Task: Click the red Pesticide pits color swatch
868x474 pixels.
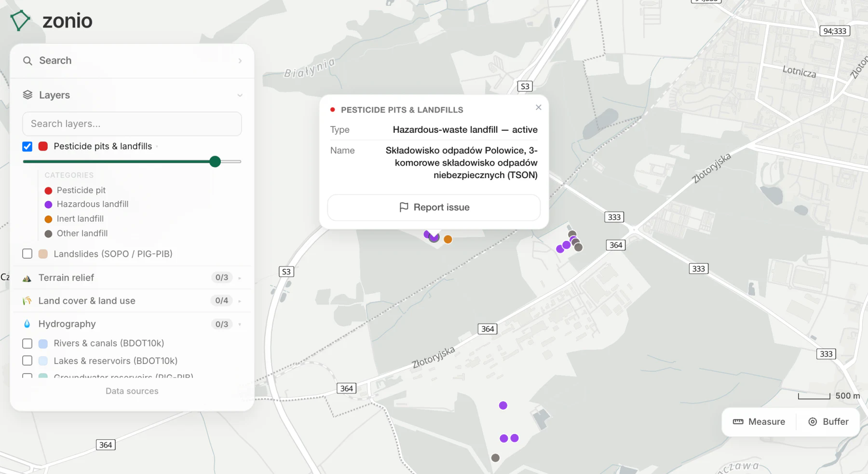Action: tap(43, 146)
